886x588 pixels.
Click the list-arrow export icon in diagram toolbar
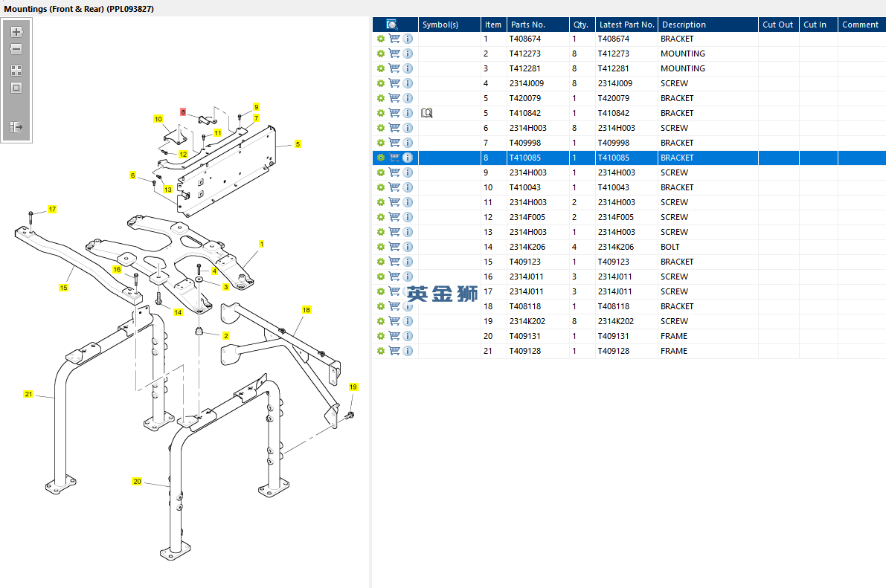click(16, 127)
